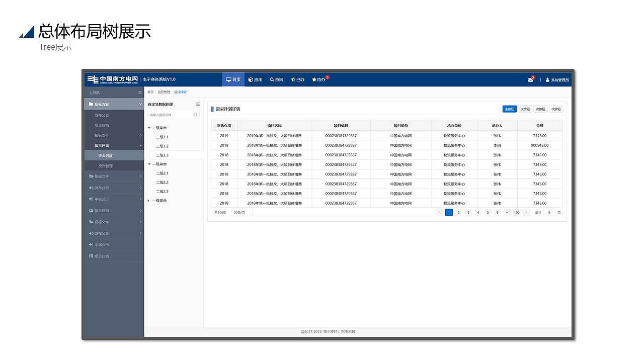Click the 2019 year cell
Image resolution: width=644 pixels, height=362 pixels.
click(x=224, y=136)
